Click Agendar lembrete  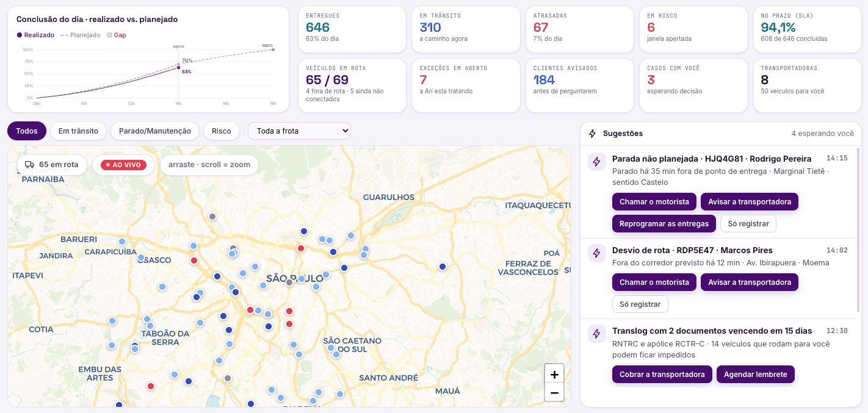pos(756,375)
